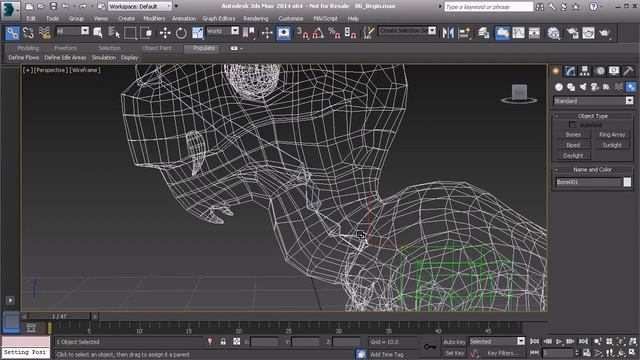The width and height of the screenshot is (640, 360).
Task: Toggle the Percent Snap button
Action: click(334, 33)
